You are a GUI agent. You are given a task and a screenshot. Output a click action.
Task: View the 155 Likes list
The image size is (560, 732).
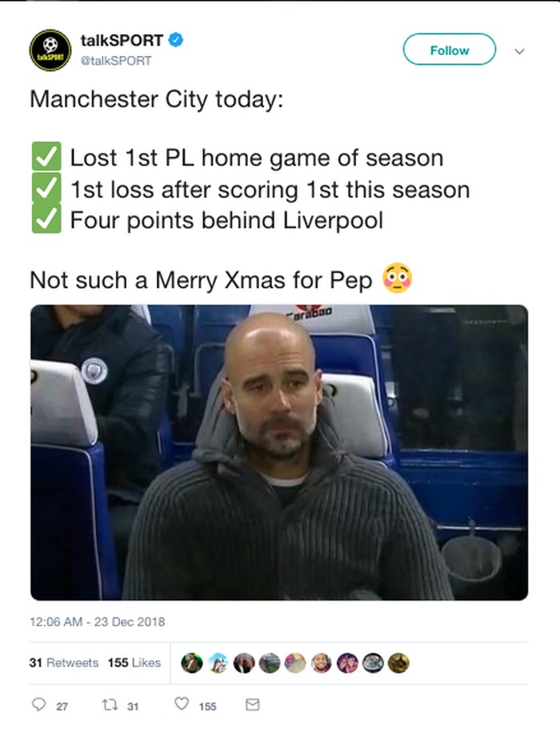point(134,662)
